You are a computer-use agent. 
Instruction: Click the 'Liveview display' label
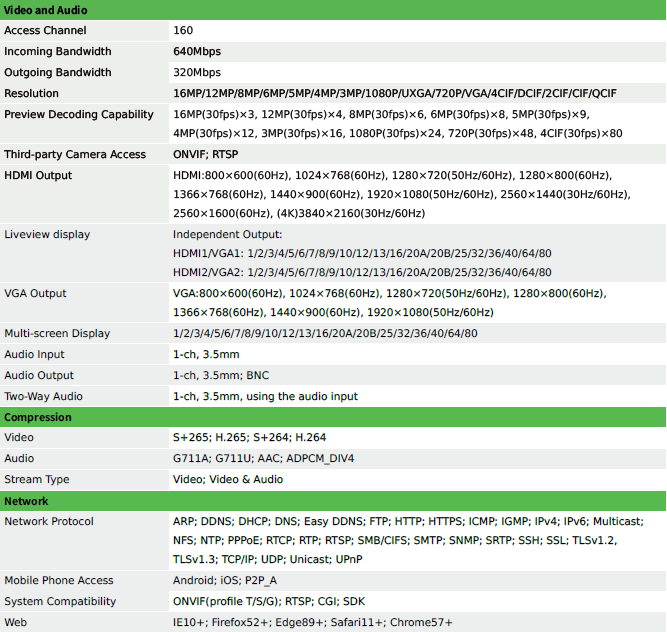click(x=47, y=234)
